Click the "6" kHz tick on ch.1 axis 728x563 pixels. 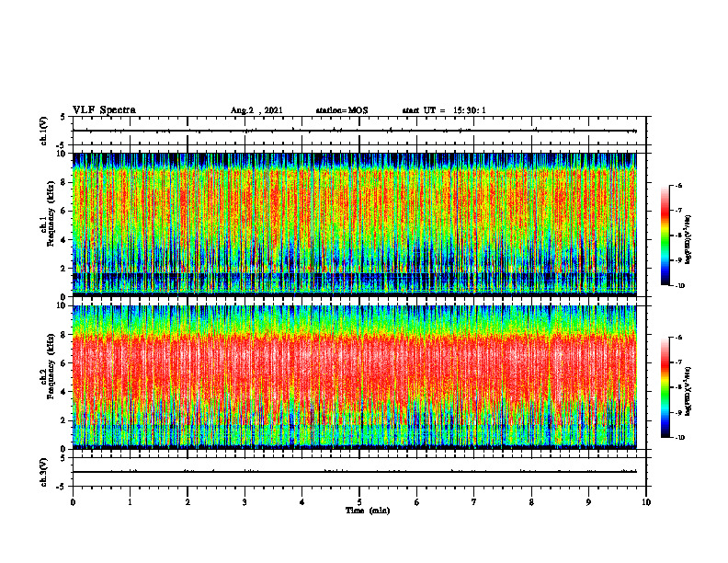63,211
